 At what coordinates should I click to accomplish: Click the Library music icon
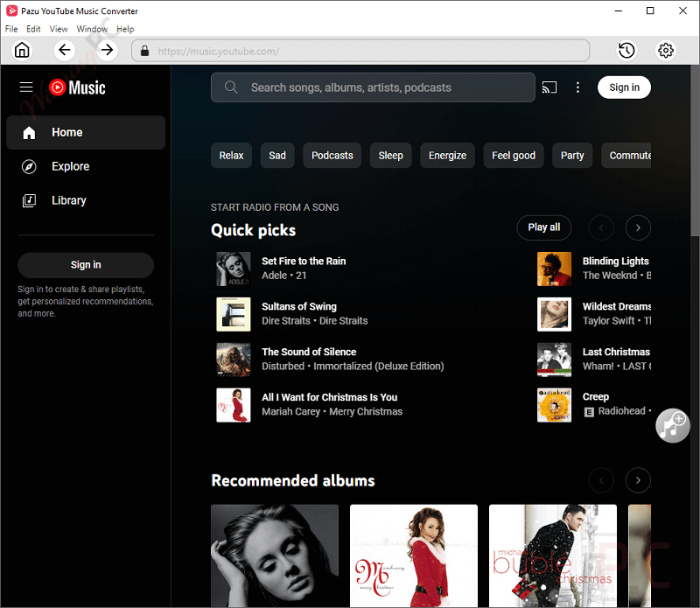[x=29, y=200]
